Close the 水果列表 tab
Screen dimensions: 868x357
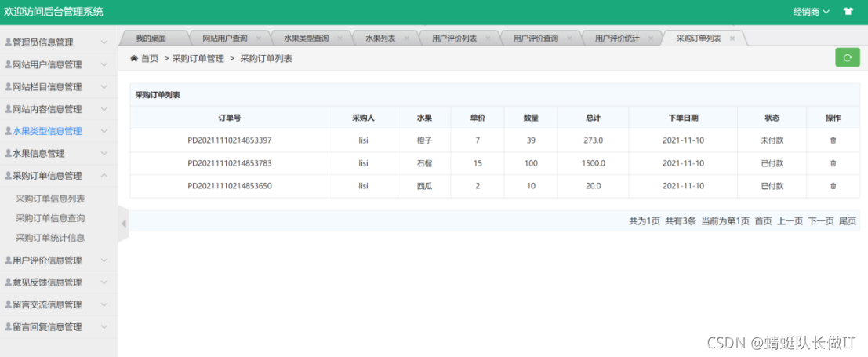(x=406, y=38)
